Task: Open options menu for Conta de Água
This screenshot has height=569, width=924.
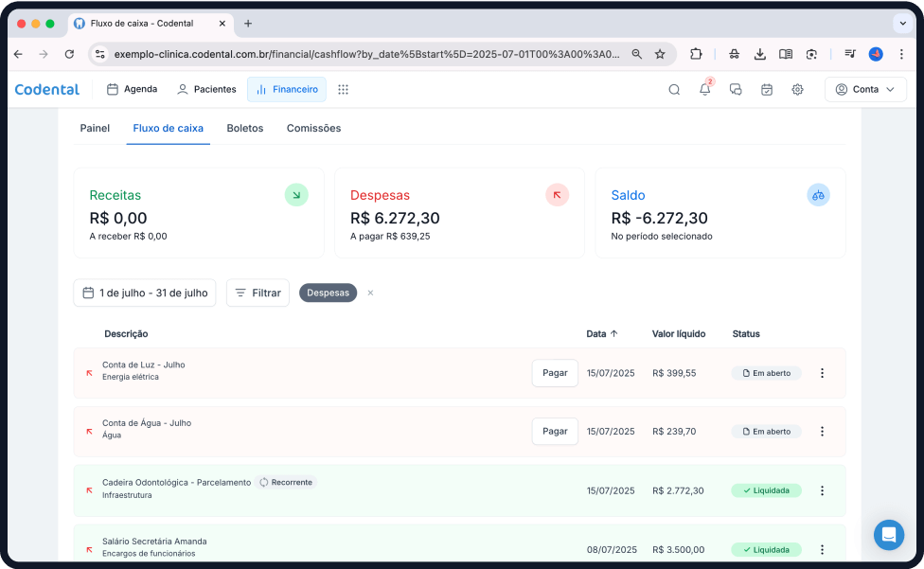Action: click(822, 432)
